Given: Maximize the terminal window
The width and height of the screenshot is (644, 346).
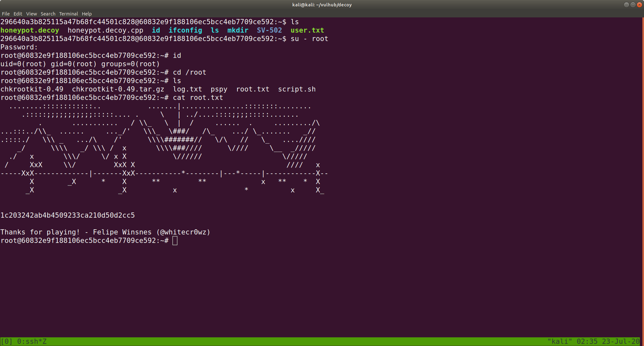Looking at the screenshot, I should tap(633, 5).
